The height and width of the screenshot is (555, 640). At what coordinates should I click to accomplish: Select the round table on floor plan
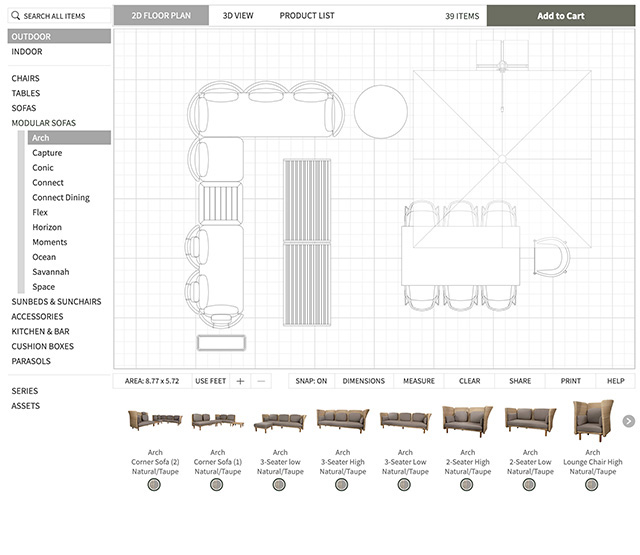point(381,111)
